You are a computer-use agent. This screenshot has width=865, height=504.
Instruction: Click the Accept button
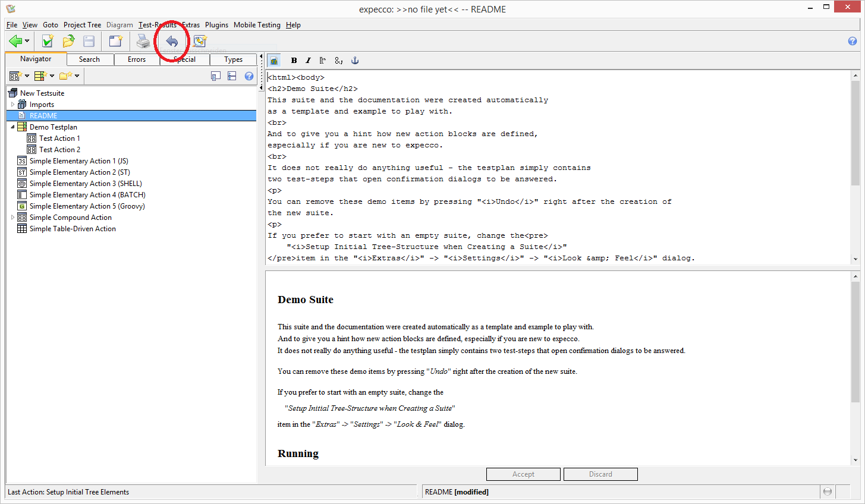point(523,474)
